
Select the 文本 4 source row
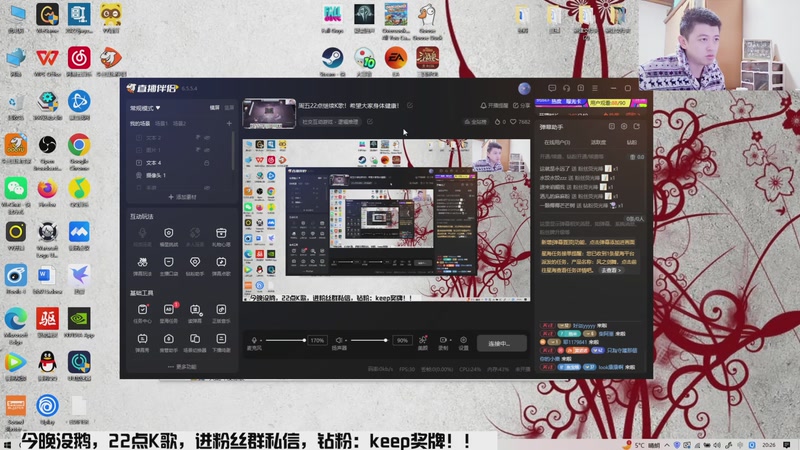(x=181, y=163)
